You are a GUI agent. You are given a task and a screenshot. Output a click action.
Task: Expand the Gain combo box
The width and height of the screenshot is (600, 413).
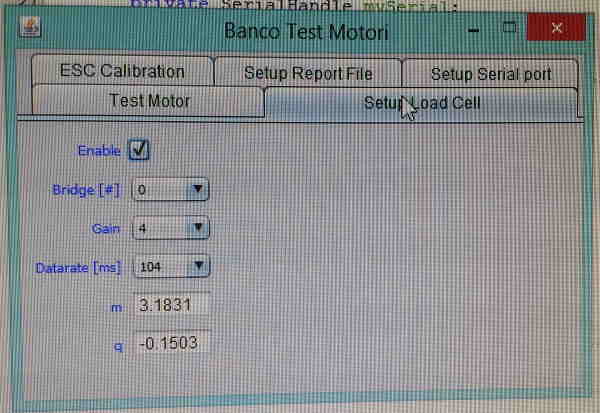pyautogui.click(x=170, y=228)
